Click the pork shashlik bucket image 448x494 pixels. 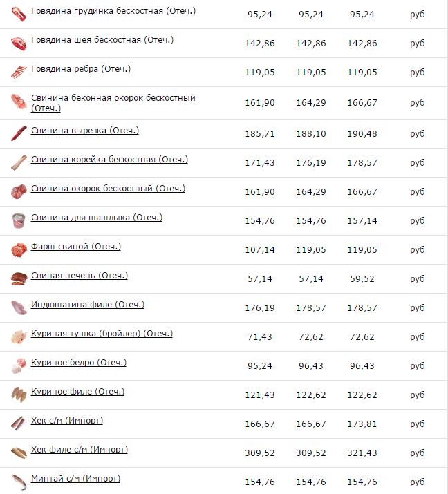(x=19, y=220)
